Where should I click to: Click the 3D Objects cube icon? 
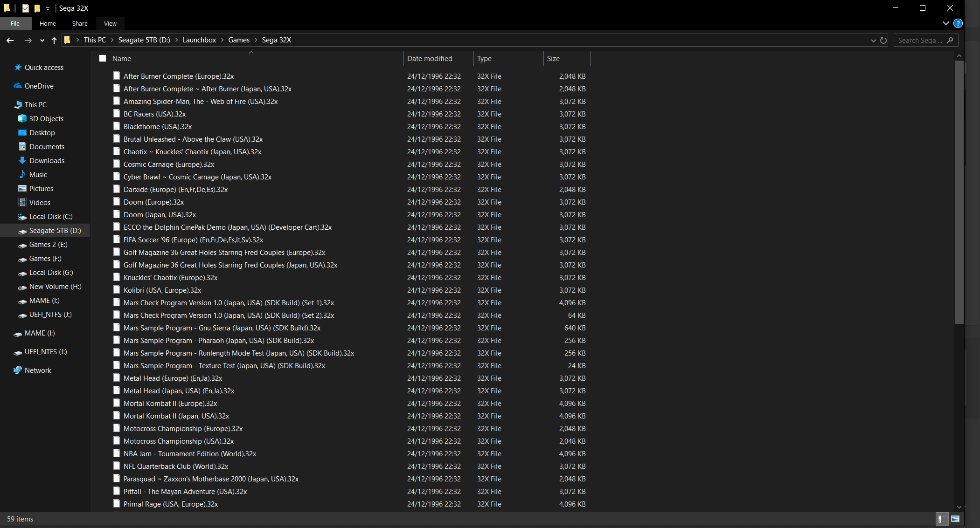[22, 119]
